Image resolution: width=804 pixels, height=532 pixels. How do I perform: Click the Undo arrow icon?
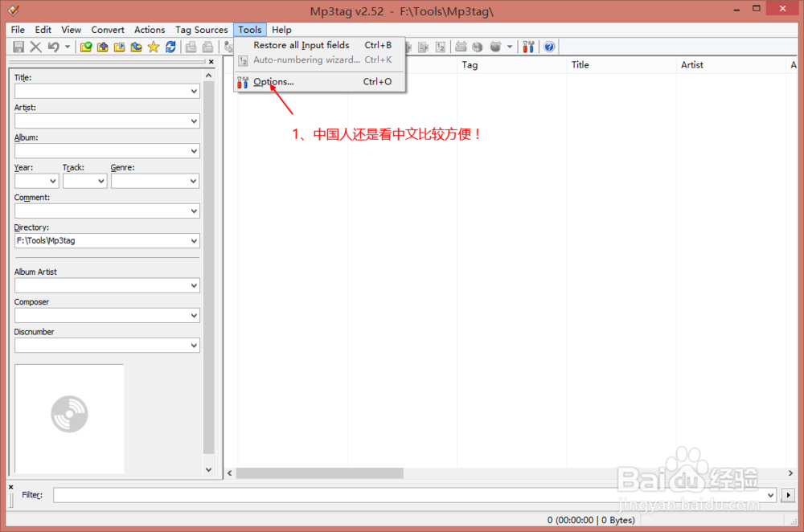coord(53,47)
